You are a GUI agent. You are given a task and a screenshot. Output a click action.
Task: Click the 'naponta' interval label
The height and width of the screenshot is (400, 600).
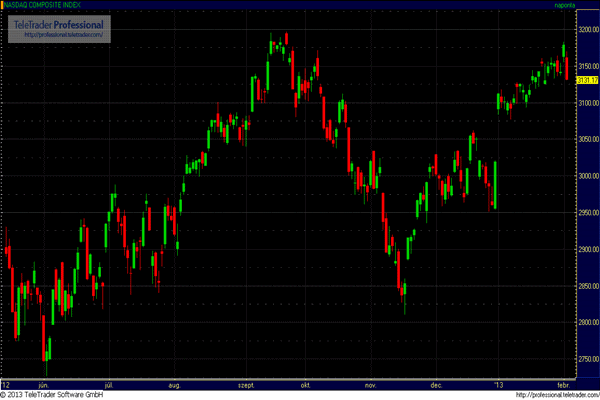pos(566,5)
